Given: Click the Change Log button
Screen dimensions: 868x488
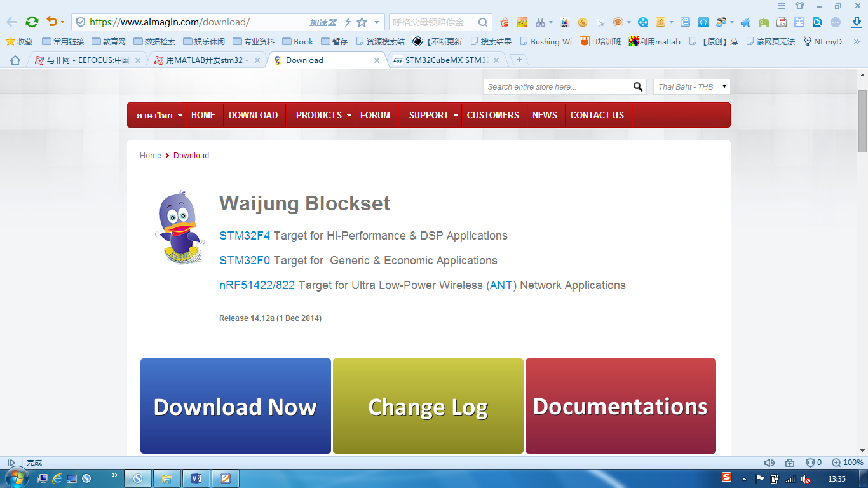Looking at the screenshot, I should [428, 406].
